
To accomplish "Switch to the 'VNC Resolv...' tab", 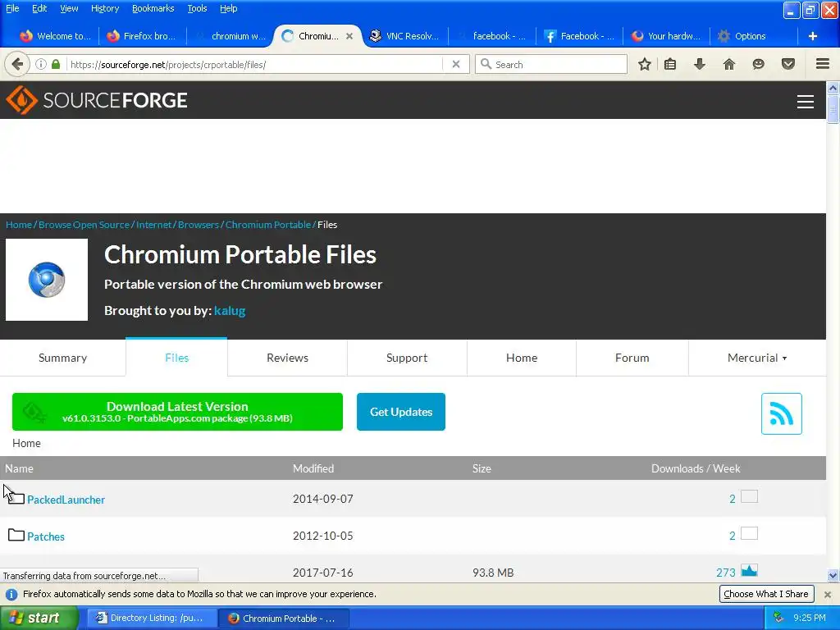I will [404, 36].
